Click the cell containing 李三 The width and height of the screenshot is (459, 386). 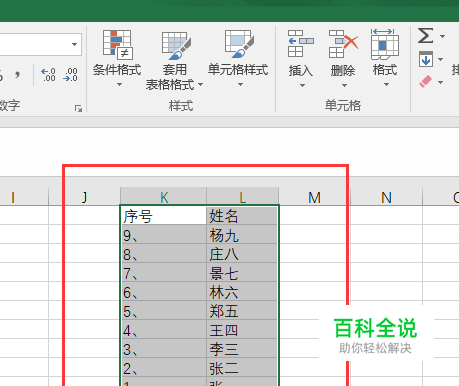coord(242,348)
